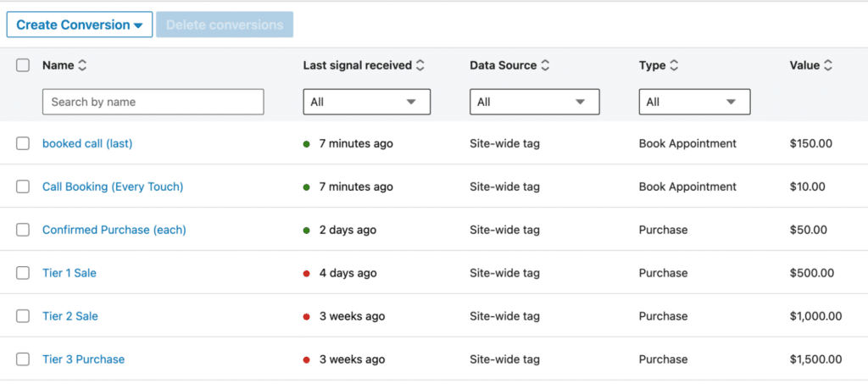Select all conversions with header checkbox
Screen dimensions: 868x384
click(23, 65)
